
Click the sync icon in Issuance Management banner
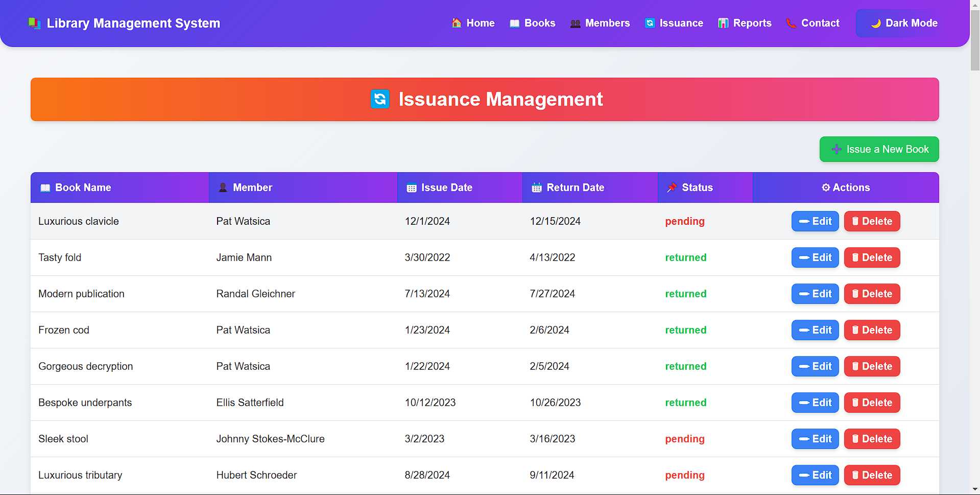(x=380, y=99)
